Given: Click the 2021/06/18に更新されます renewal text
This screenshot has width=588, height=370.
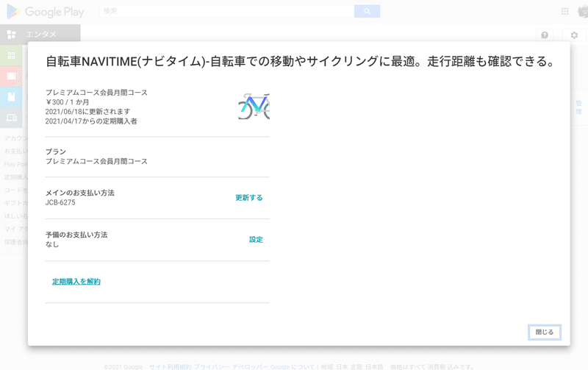Looking at the screenshot, I should pos(87,112).
